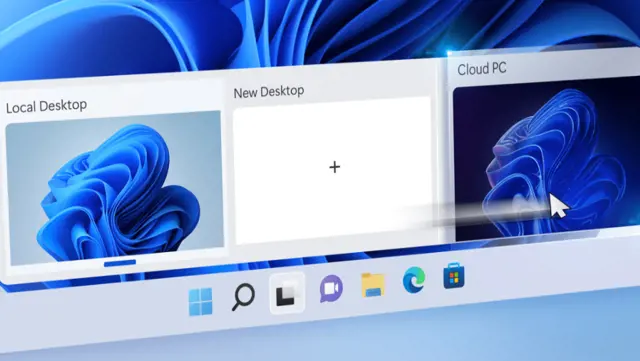Image resolution: width=640 pixels, height=361 pixels.
Task: Open the Windows Start menu
Action: click(200, 302)
